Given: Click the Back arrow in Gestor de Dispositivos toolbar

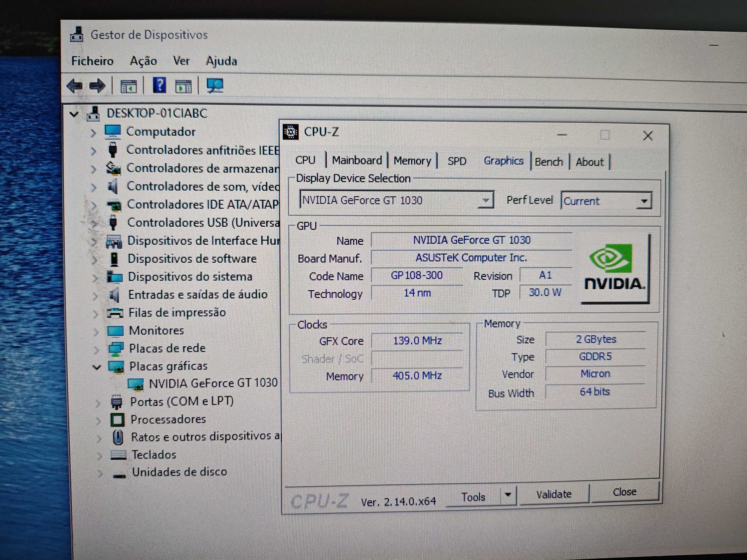Looking at the screenshot, I should [x=75, y=86].
